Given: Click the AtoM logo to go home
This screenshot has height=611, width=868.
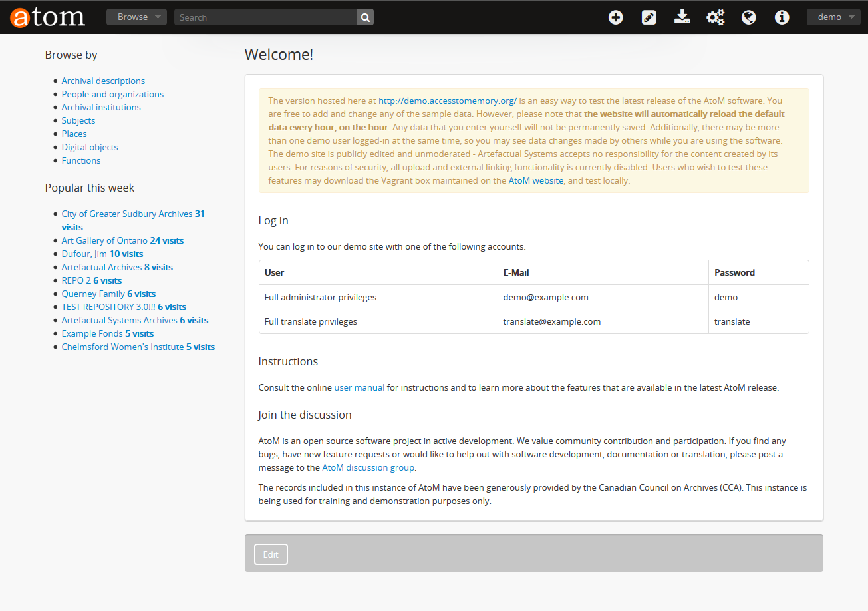Looking at the screenshot, I should pyautogui.click(x=47, y=17).
